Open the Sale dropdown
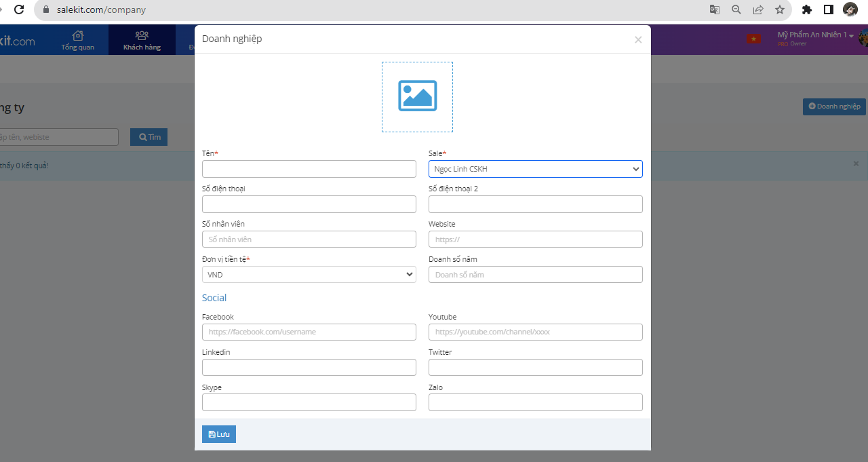 click(535, 169)
